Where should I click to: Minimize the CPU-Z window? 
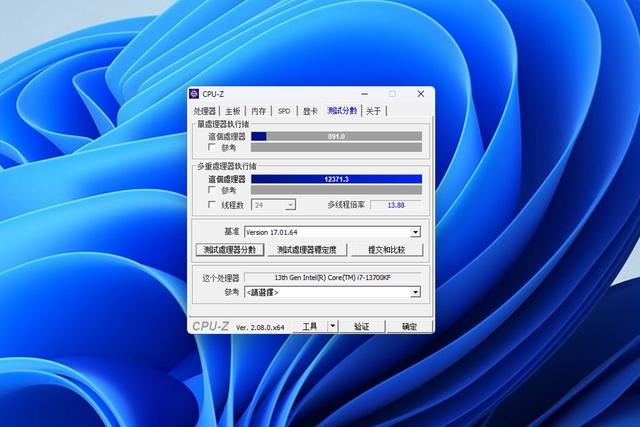[365, 94]
